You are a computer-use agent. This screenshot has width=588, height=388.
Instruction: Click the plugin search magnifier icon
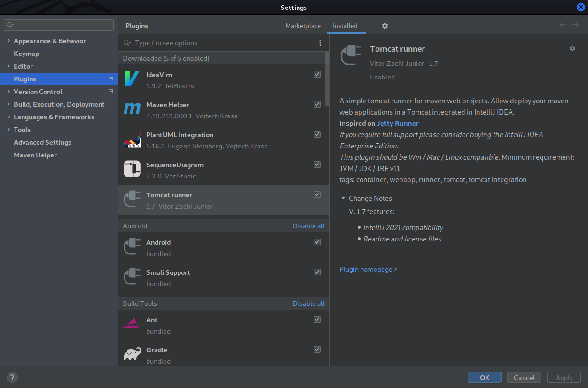point(127,43)
